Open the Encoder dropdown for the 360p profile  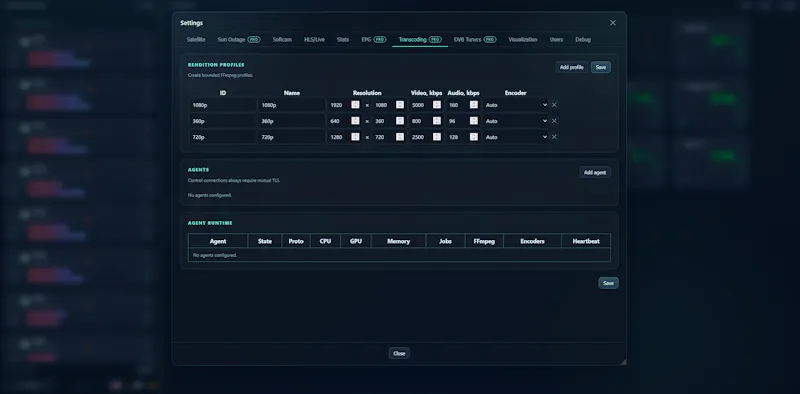click(x=516, y=121)
